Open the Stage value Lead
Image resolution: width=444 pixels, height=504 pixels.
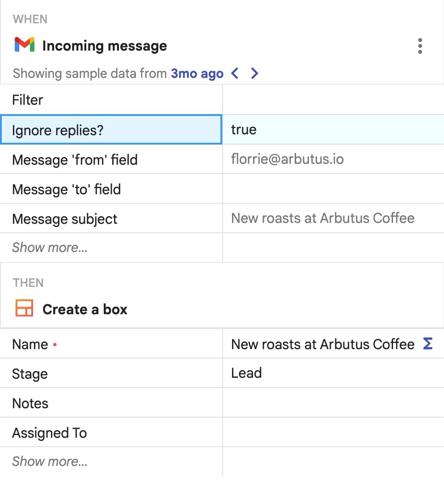[x=333, y=373]
